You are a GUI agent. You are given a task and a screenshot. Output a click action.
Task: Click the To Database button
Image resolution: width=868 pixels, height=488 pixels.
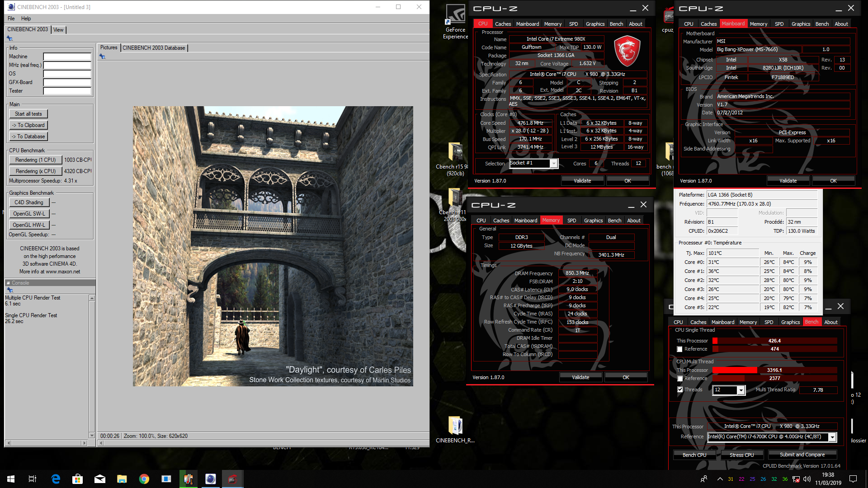coord(28,136)
